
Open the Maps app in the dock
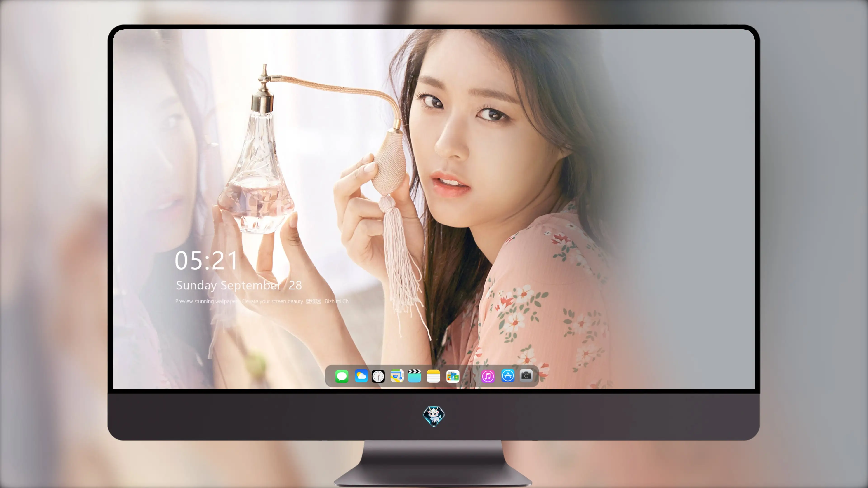pos(397,376)
